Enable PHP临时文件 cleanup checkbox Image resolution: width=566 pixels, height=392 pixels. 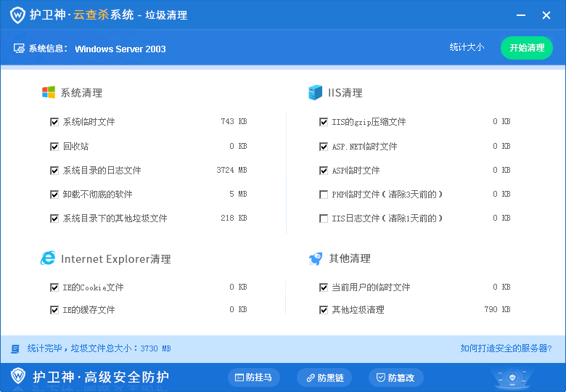(x=324, y=195)
